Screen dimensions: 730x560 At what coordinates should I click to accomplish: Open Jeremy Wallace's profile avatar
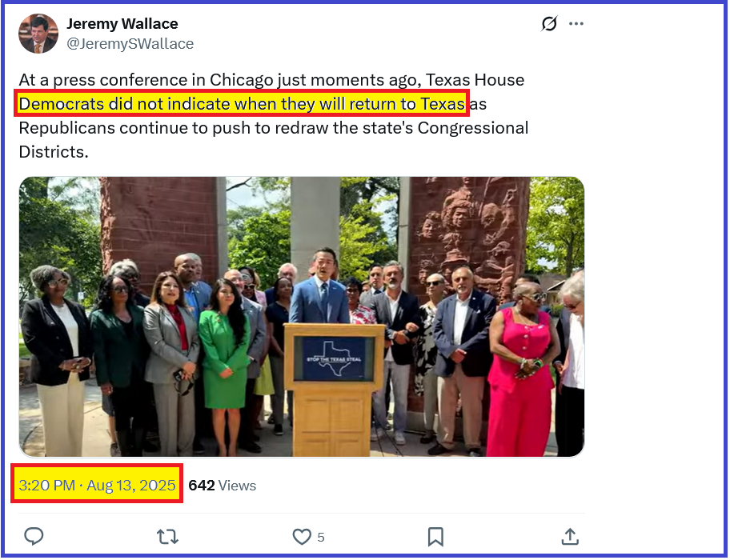(38, 34)
